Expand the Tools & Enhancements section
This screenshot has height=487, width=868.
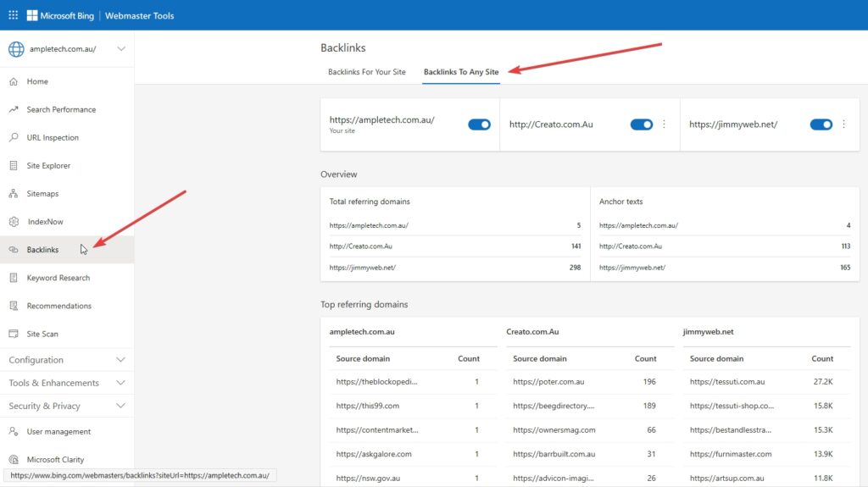[120, 383]
